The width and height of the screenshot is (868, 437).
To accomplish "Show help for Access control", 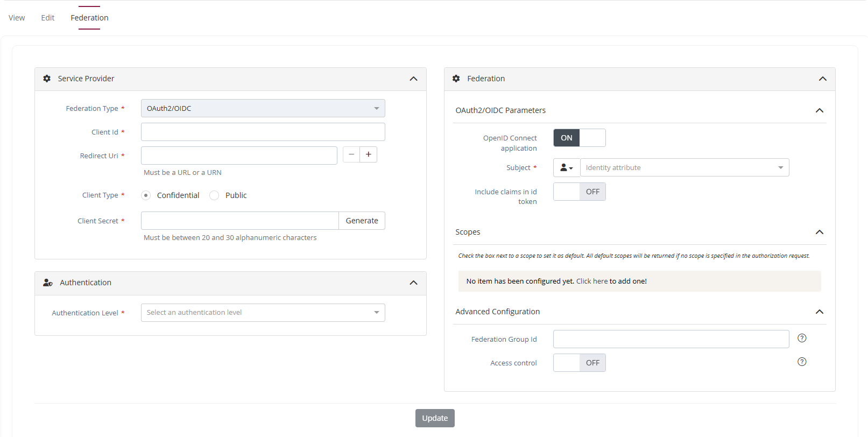I will pos(802,362).
